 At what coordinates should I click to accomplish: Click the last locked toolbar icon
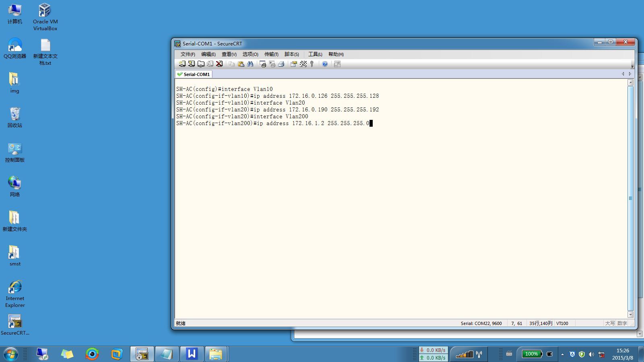click(337, 64)
